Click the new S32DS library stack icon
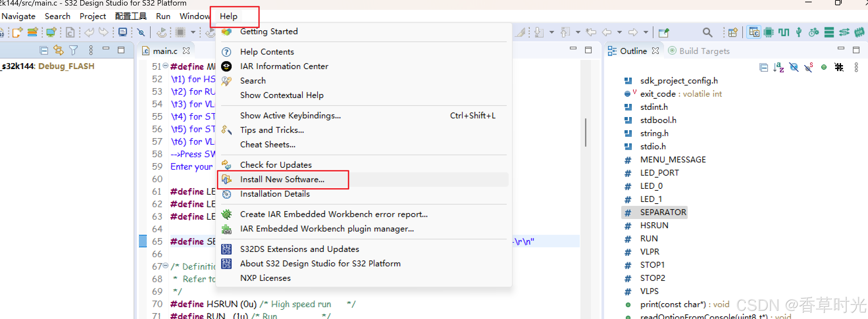 click(32, 32)
